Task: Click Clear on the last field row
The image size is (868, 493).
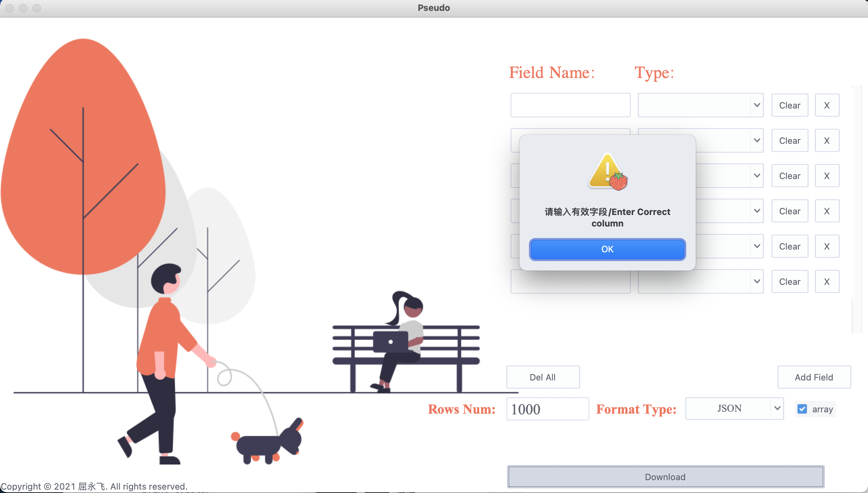Action: click(789, 282)
